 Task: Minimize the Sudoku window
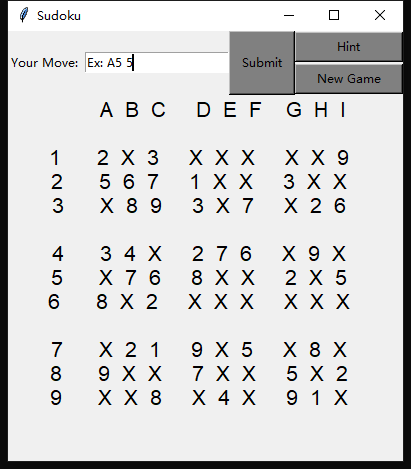[x=289, y=15]
